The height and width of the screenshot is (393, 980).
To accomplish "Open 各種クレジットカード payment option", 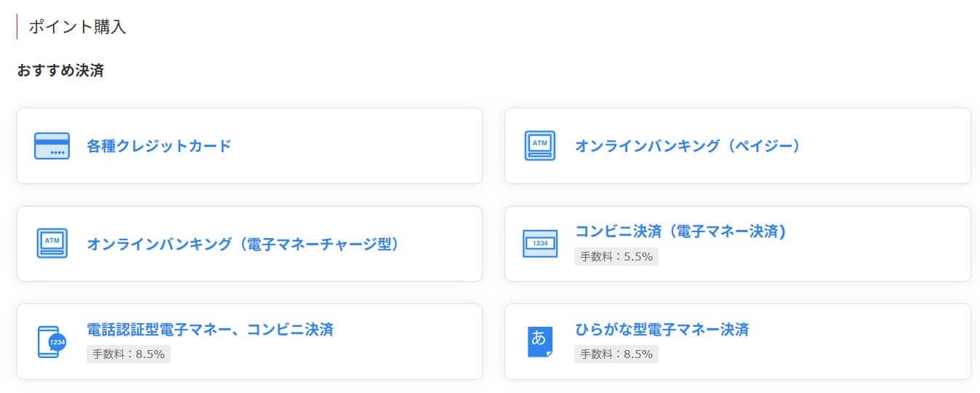I will coord(158,146).
